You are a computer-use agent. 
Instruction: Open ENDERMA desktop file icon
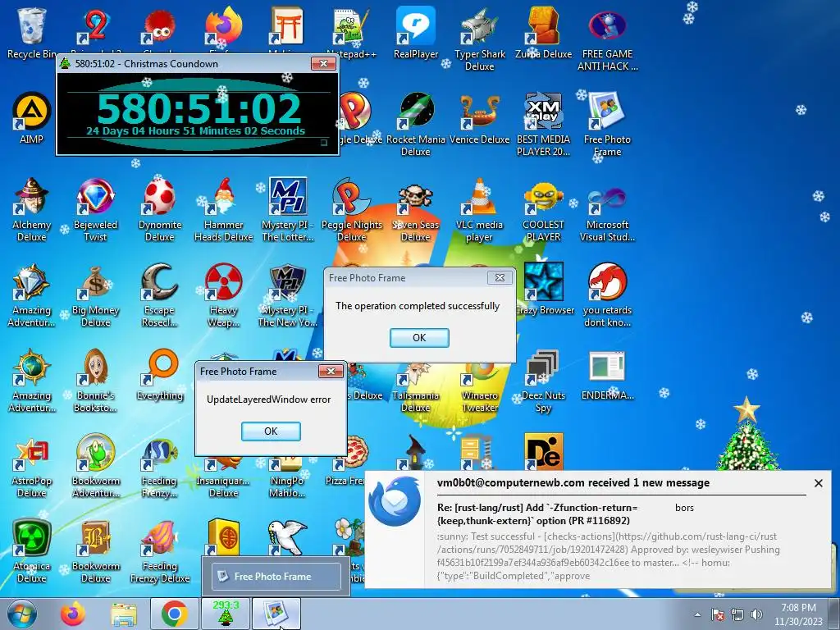[608, 374]
